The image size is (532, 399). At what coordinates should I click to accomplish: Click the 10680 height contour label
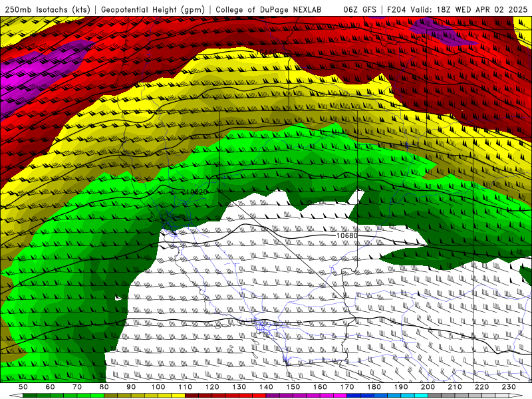pyautogui.click(x=346, y=235)
